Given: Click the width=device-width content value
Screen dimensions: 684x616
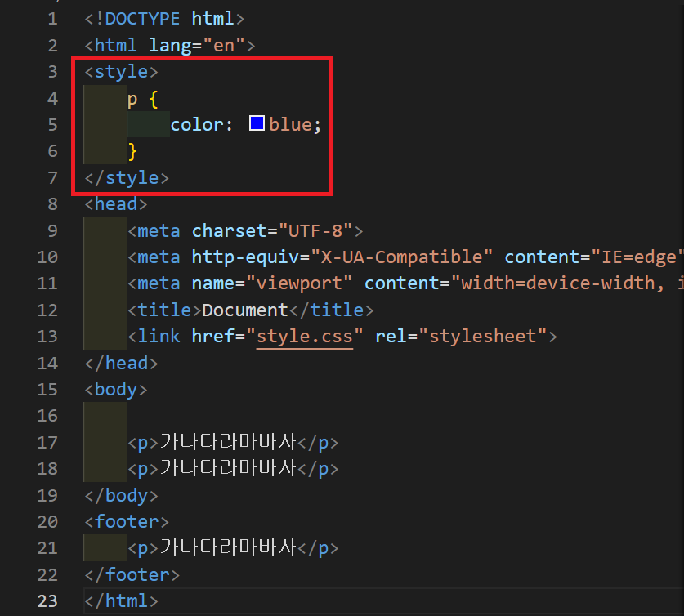Looking at the screenshot, I should pos(558,283).
